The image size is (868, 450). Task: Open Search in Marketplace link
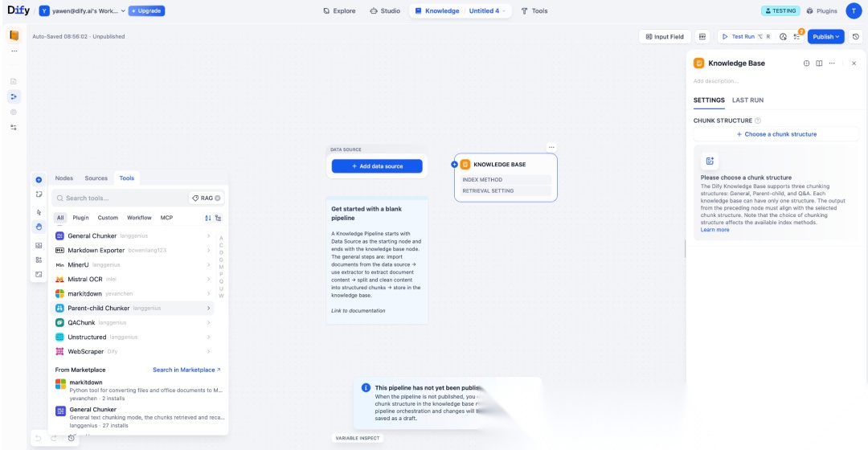(186, 370)
